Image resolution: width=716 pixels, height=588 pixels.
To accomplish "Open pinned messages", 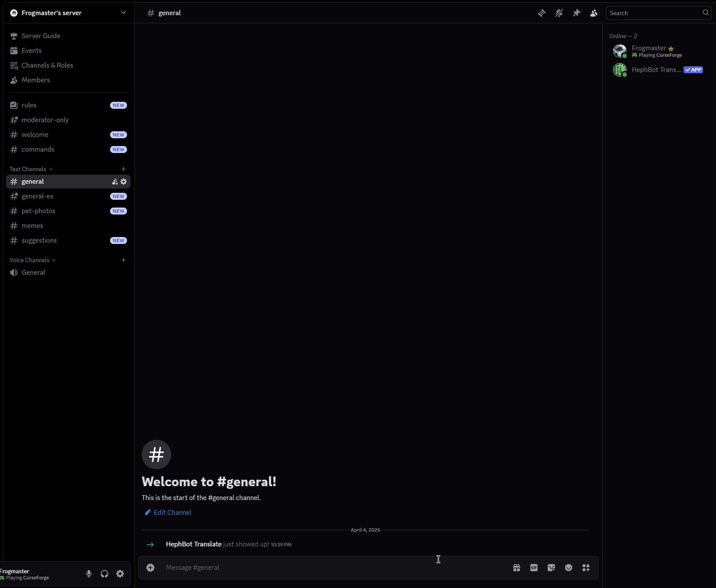I will point(576,13).
